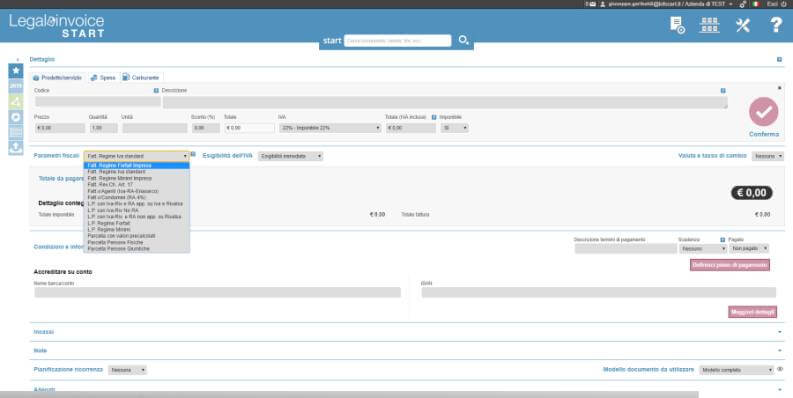793x398 pixels.
Task: Open the IVA rate dropdown showing 22%
Action: click(x=330, y=128)
